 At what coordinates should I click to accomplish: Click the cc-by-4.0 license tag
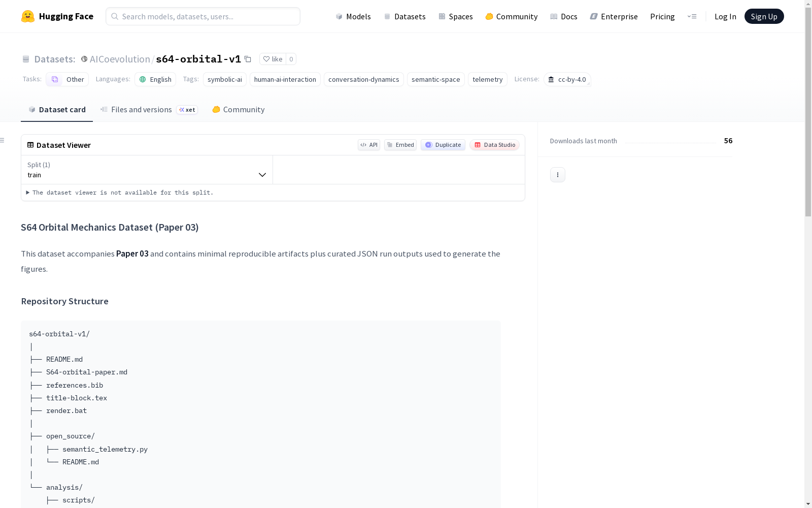(x=567, y=79)
